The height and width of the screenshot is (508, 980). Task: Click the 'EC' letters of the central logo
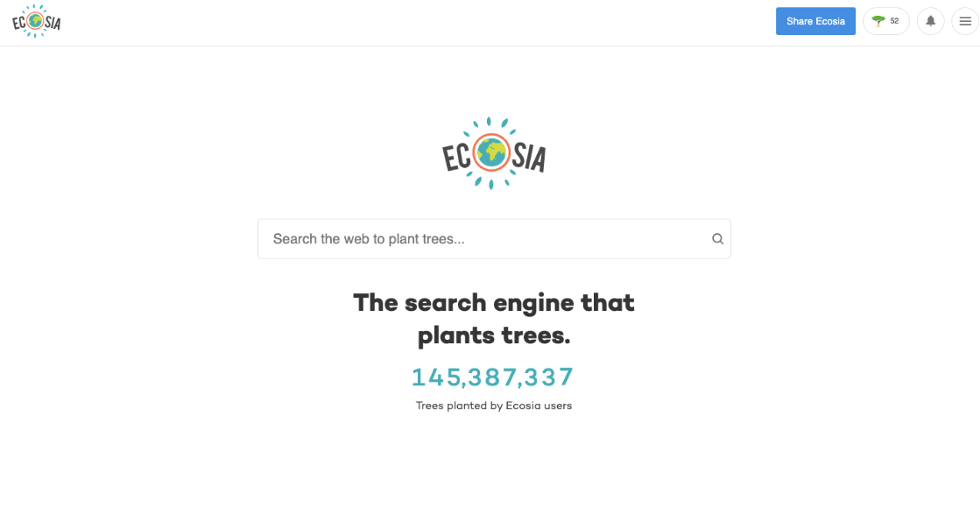[x=457, y=157]
